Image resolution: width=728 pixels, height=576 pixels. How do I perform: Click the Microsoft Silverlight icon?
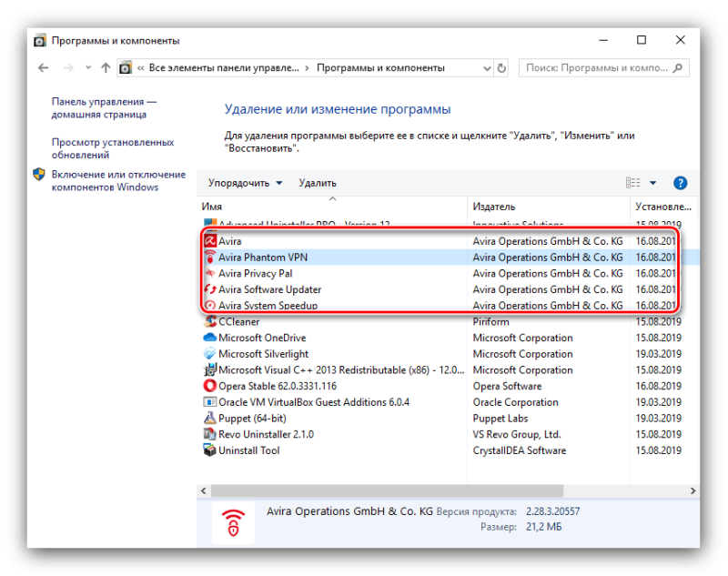210,354
